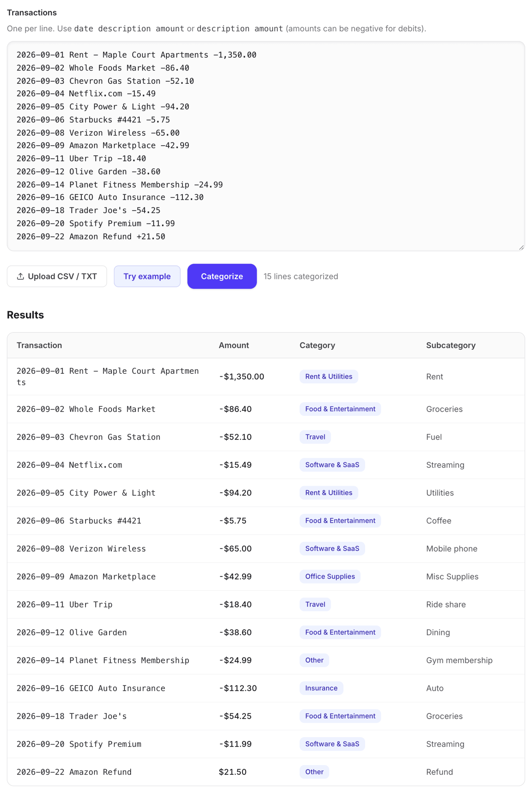Click Food & Entertainment tag for Starbucks #4421

coord(340,521)
